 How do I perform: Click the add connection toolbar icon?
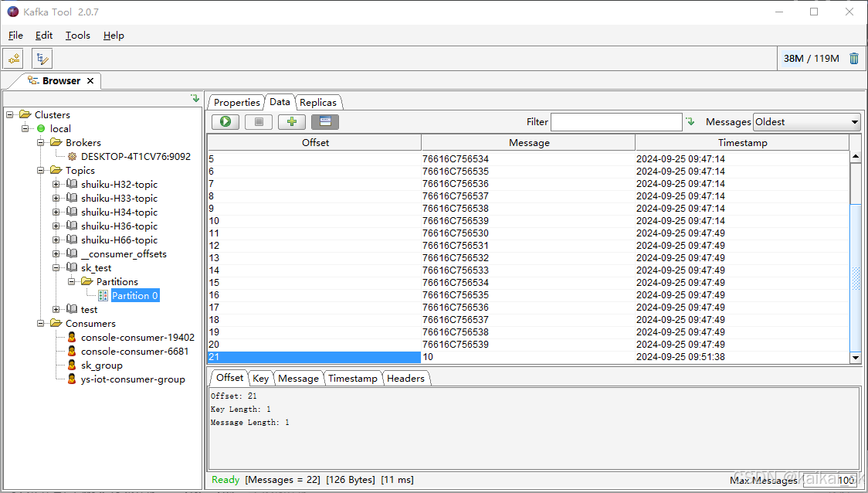point(13,58)
